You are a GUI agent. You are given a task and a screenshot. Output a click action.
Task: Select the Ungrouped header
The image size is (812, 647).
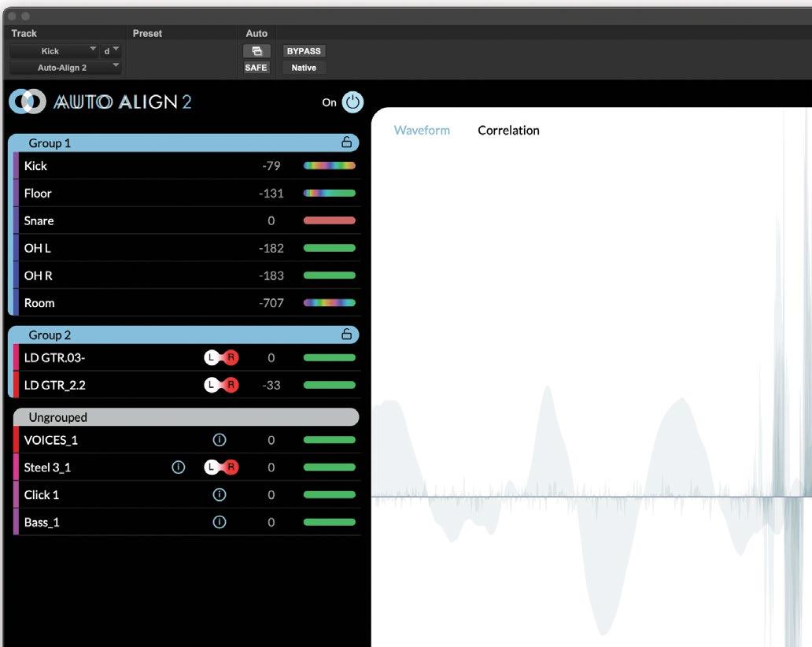(186, 417)
